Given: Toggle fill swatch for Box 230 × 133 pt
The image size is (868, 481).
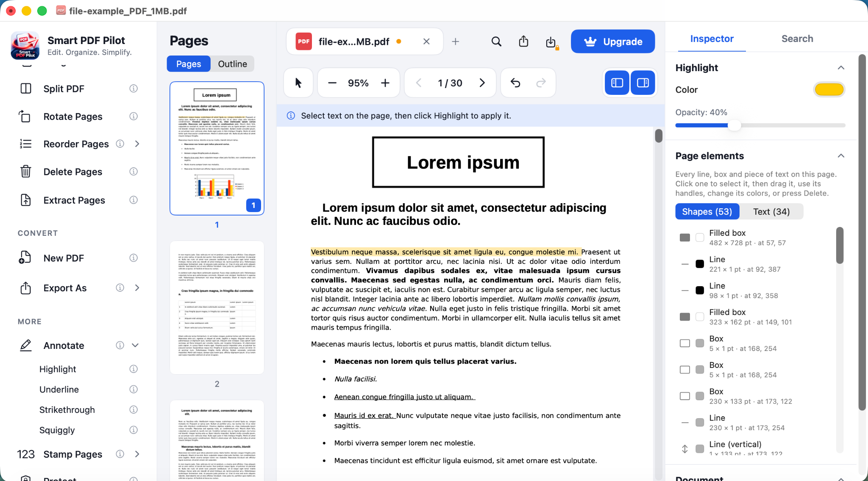Looking at the screenshot, I should tap(700, 396).
